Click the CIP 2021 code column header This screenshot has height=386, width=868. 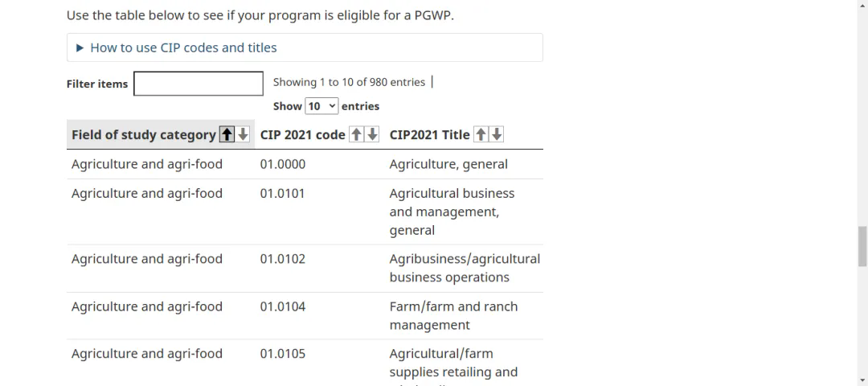pos(303,135)
